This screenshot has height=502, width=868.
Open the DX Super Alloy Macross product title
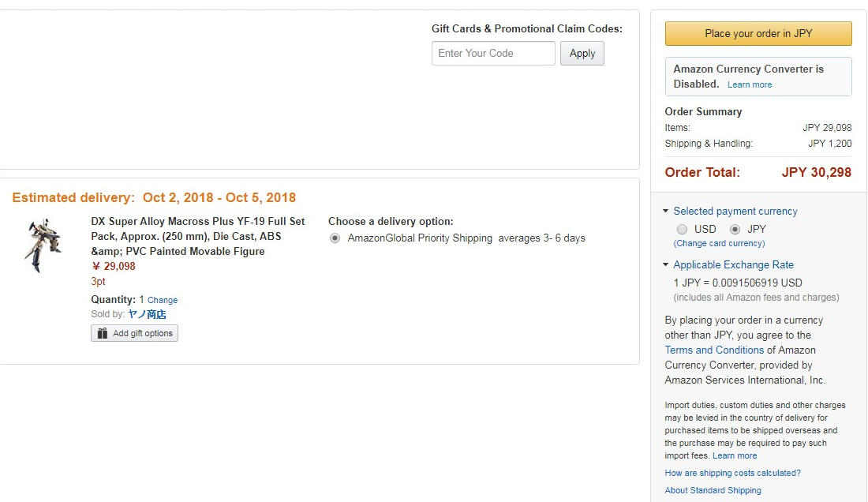[x=198, y=236]
